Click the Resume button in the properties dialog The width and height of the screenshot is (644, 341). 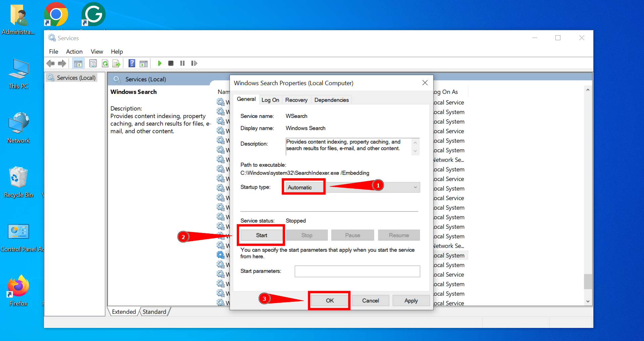click(x=399, y=235)
